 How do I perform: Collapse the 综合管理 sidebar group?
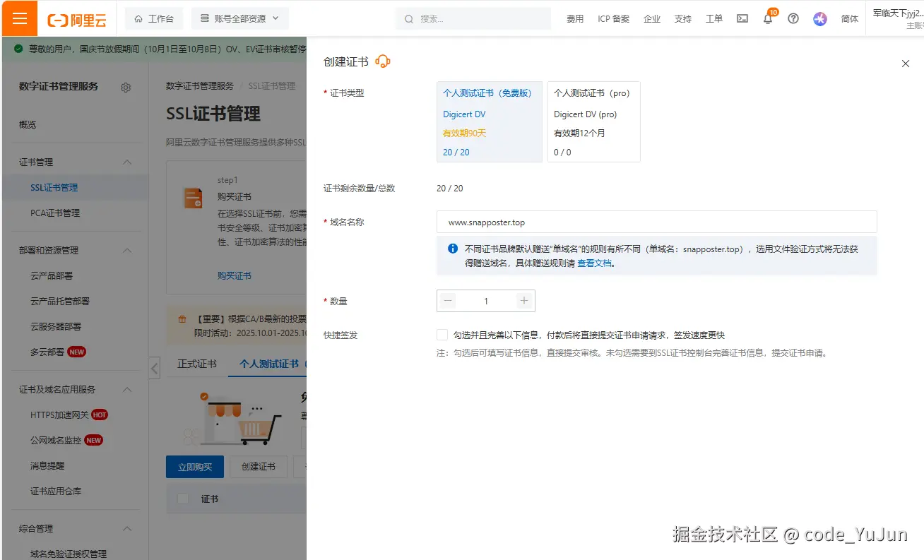[x=127, y=529]
